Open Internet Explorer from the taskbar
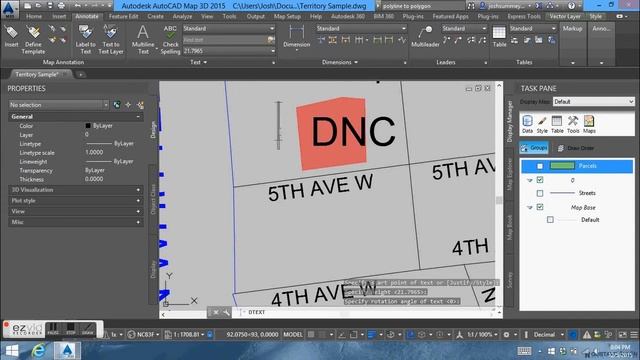The image size is (640, 360). coord(39,351)
